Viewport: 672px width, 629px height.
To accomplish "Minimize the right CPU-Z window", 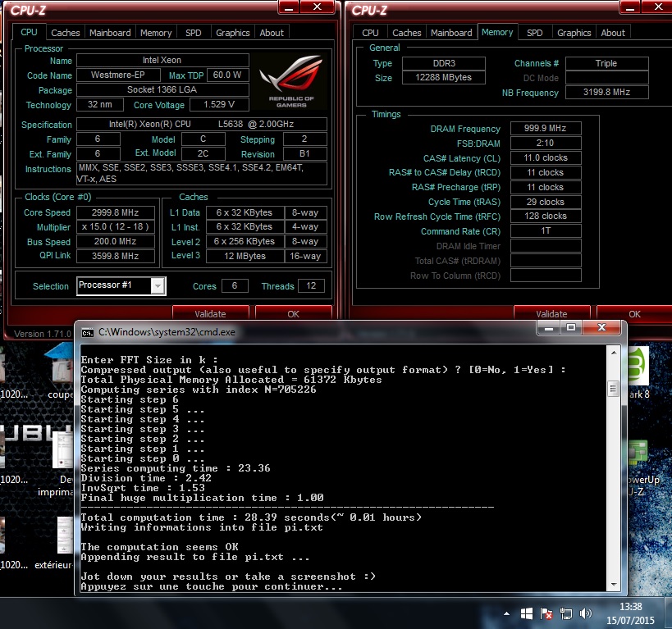I will pyautogui.click(x=630, y=7).
